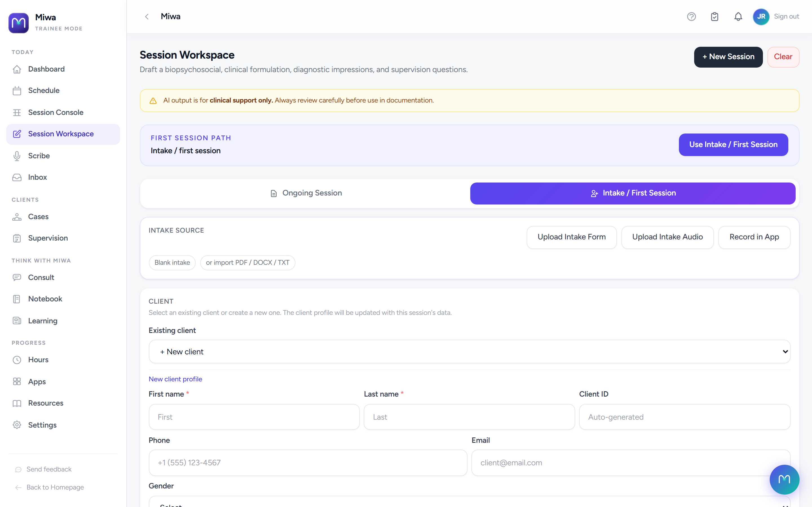Viewport: 812px width, 507px height.
Task: Click the Clear button
Action: pyautogui.click(x=783, y=57)
